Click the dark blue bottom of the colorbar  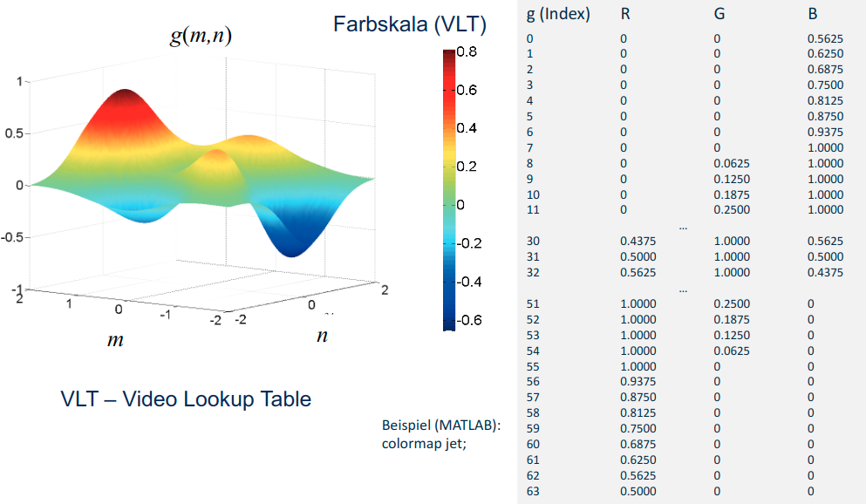(448, 324)
